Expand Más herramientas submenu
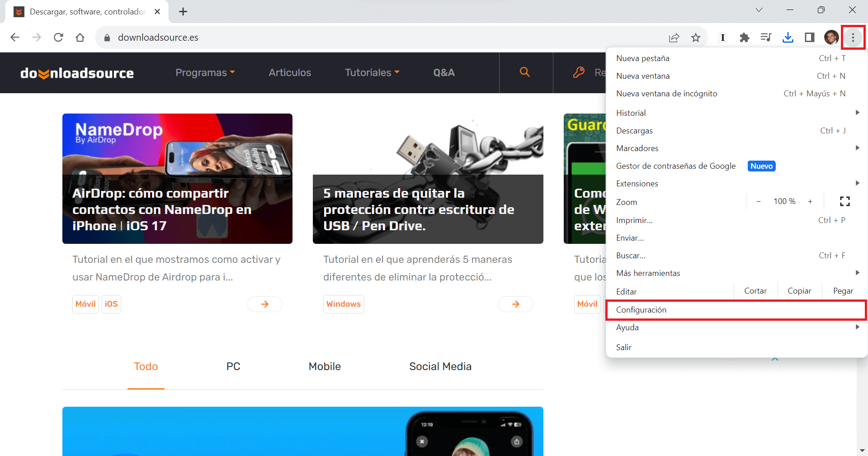Image resolution: width=868 pixels, height=456 pixels. click(x=737, y=273)
